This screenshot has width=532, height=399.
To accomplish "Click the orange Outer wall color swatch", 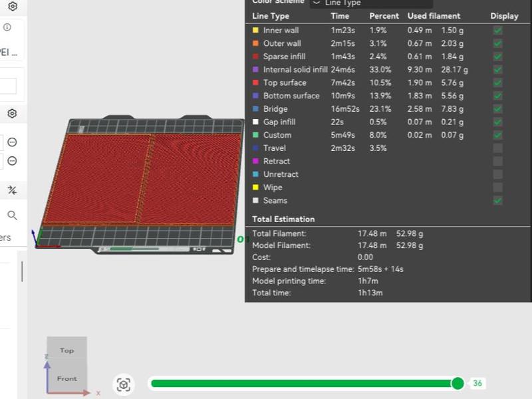I will [255, 43].
